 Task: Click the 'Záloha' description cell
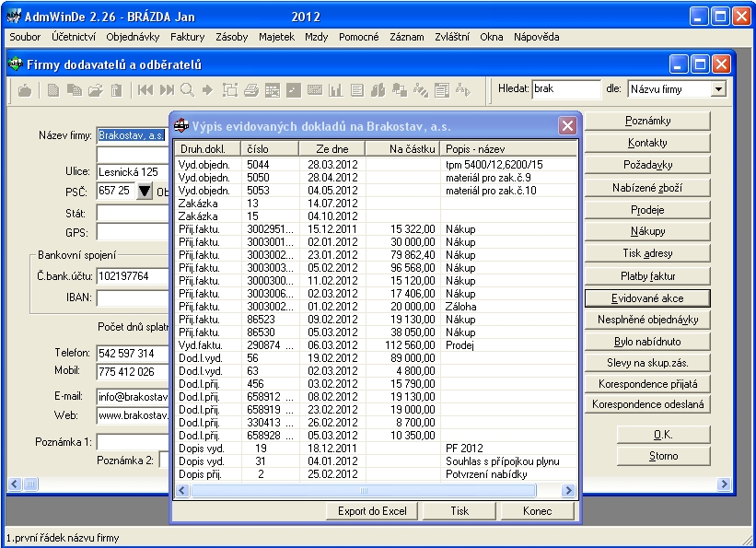[x=461, y=307]
